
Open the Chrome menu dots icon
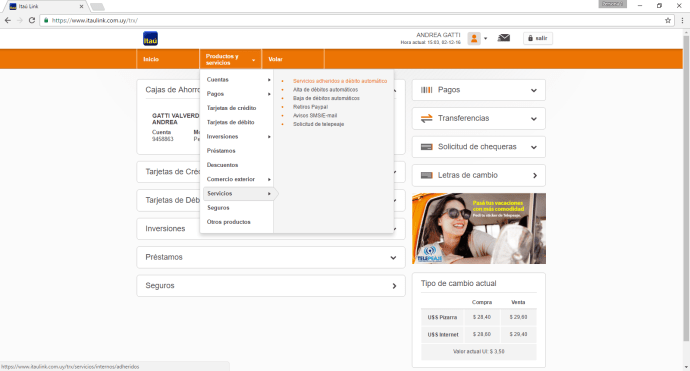pos(683,20)
